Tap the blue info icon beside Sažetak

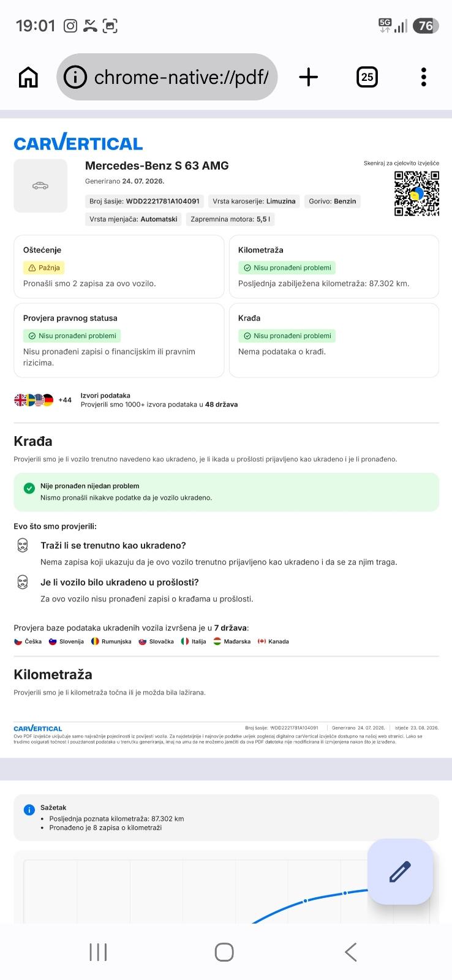pyautogui.click(x=29, y=810)
